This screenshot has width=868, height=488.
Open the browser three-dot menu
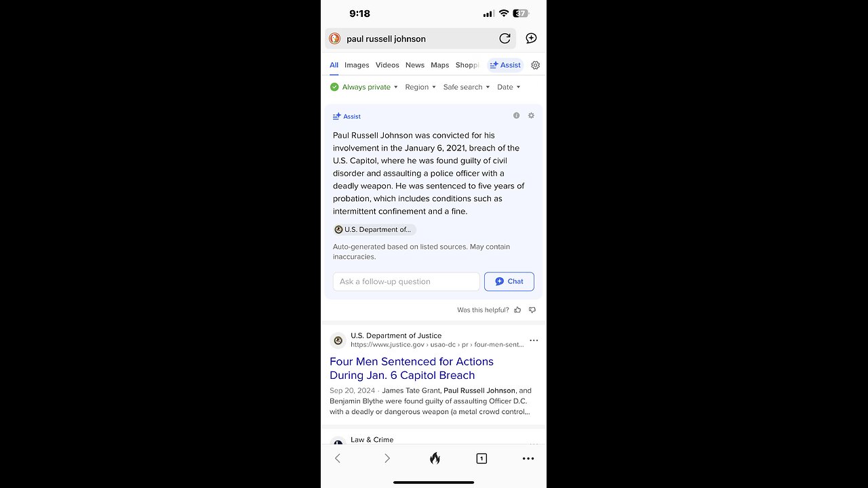click(x=528, y=458)
